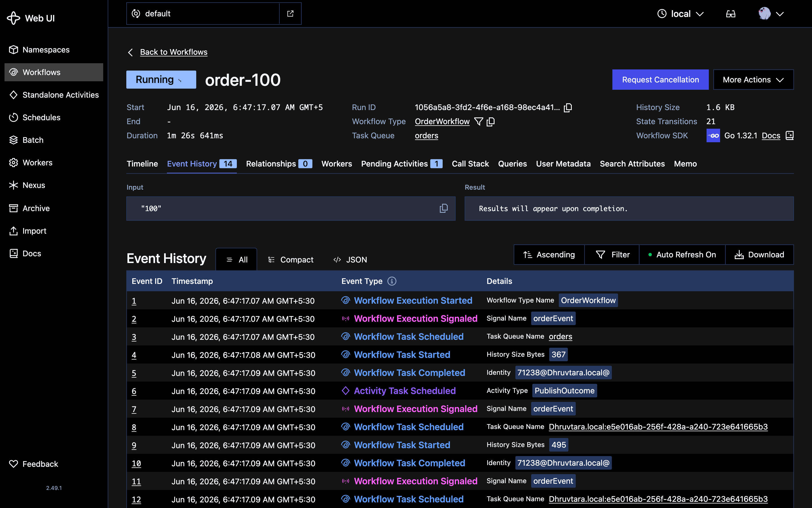
Task: Select the Compact event view
Action: [291, 259]
